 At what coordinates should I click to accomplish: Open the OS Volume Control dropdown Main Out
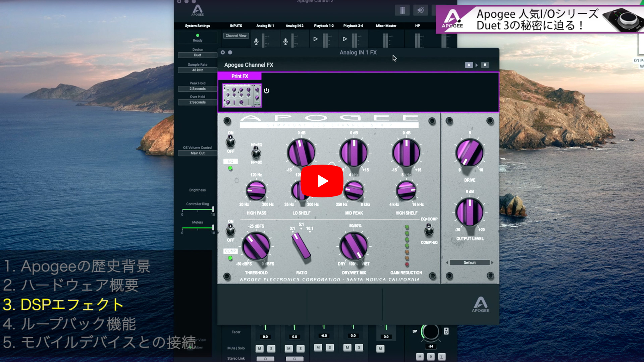click(198, 153)
